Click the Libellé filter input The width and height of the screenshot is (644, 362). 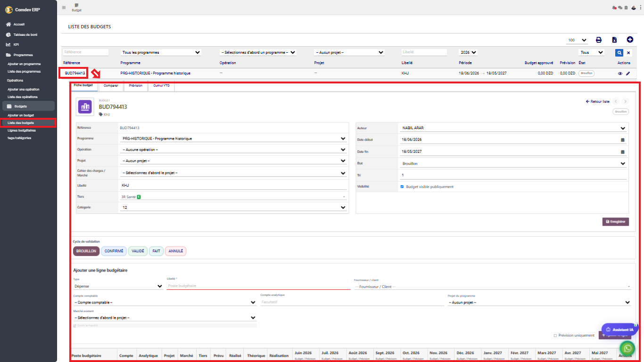[x=424, y=52]
